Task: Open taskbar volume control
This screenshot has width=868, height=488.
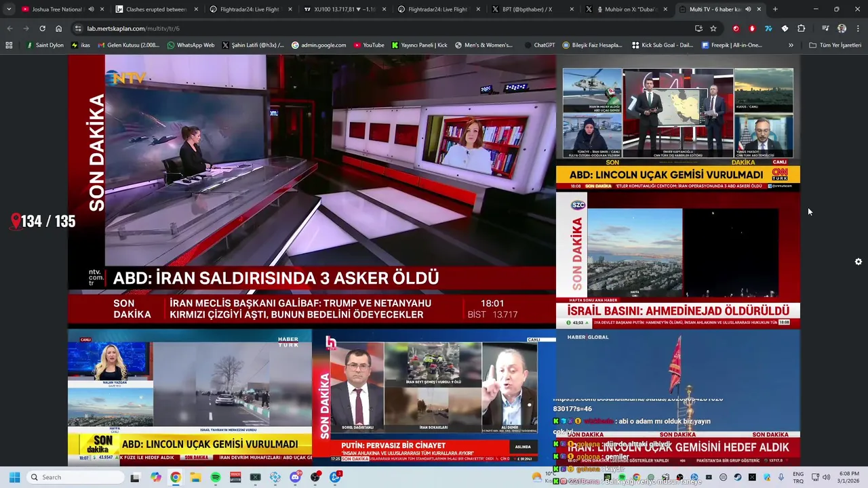Action: coord(827,477)
